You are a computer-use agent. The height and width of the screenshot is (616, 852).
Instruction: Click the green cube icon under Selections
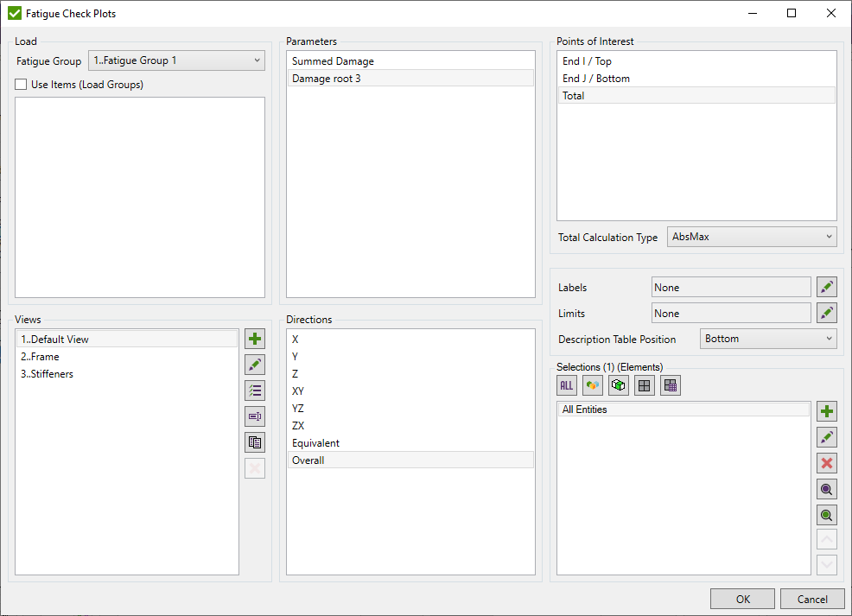619,385
